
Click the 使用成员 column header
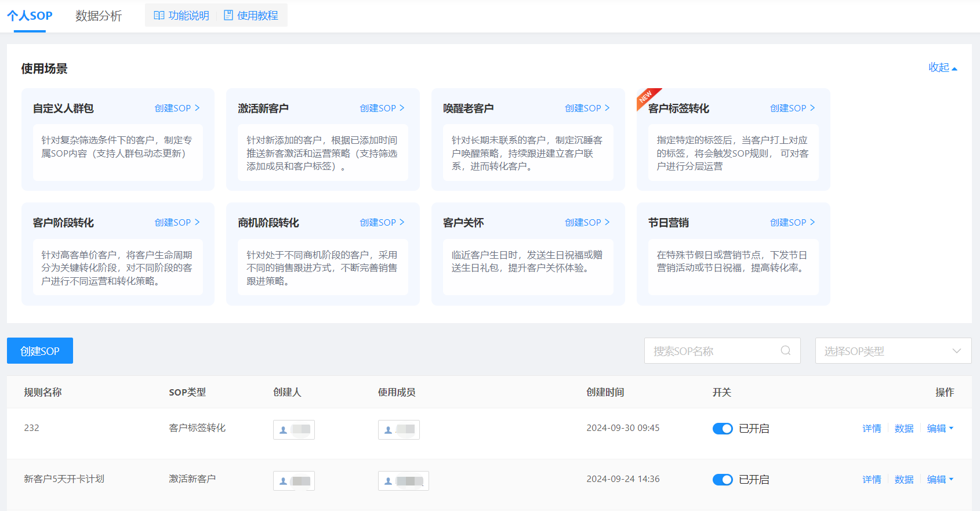click(397, 393)
